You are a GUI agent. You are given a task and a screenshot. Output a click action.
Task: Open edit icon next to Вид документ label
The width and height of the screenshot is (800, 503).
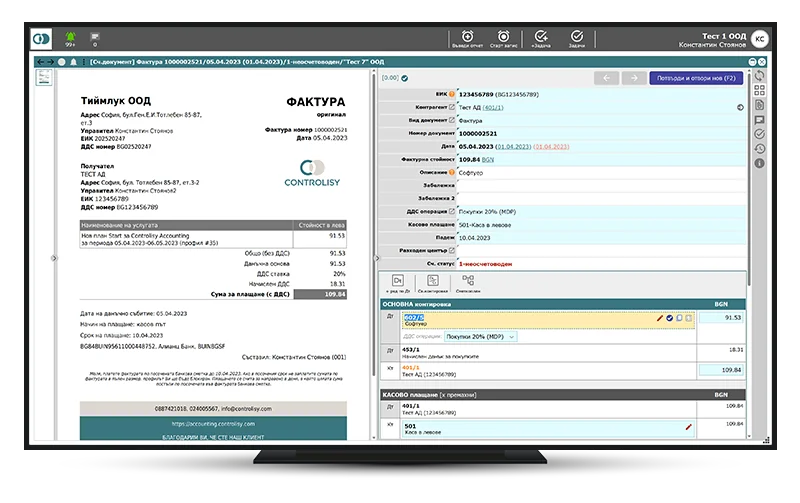click(452, 120)
